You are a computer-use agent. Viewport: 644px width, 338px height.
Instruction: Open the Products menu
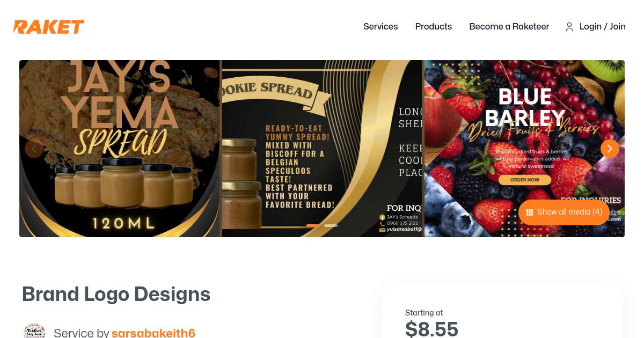tap(434, 26)
